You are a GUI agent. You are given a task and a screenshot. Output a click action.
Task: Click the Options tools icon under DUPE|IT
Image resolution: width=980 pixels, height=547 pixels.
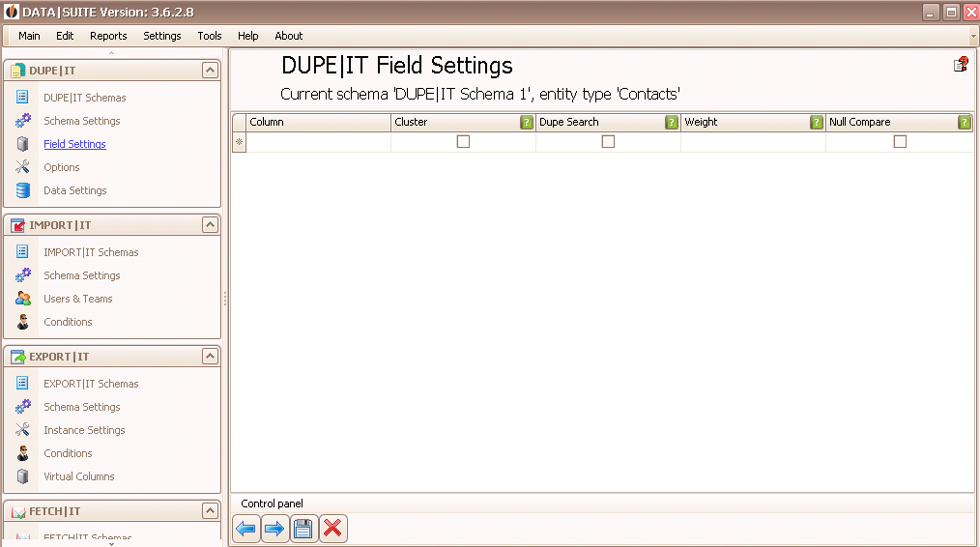pos(22,167)
